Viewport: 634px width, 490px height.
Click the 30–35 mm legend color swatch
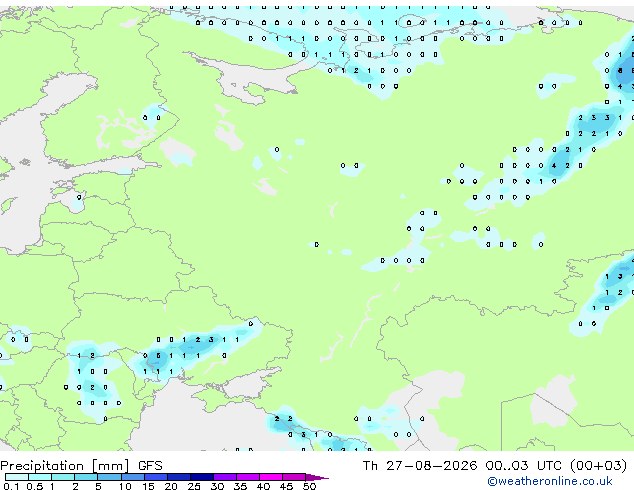[225, 477]
